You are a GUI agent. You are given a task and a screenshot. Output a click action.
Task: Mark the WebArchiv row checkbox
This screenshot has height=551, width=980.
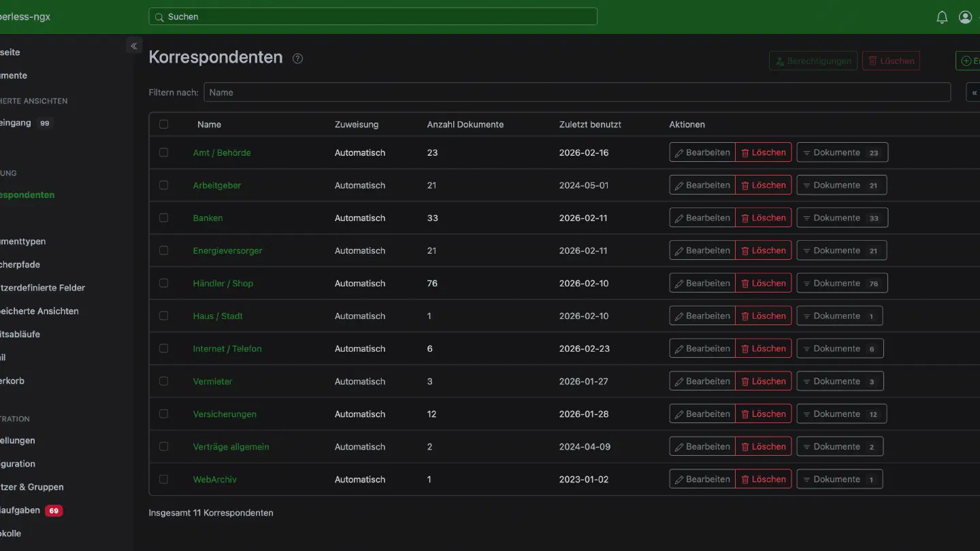[163, 479]
